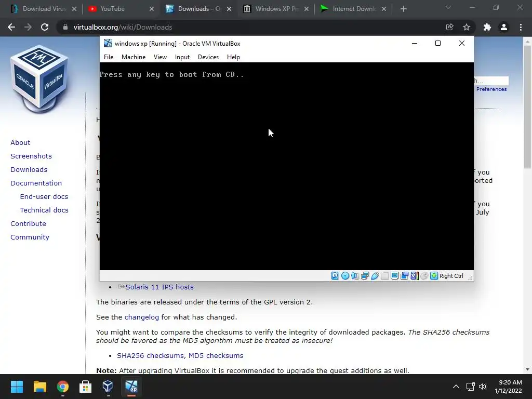Bookmark this page with the star
This screenshot has height=399, width=532.
pos(467,27)
